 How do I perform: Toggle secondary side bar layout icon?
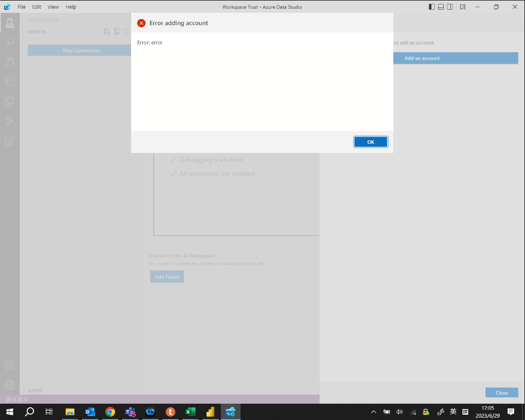[x=450, y=7]
